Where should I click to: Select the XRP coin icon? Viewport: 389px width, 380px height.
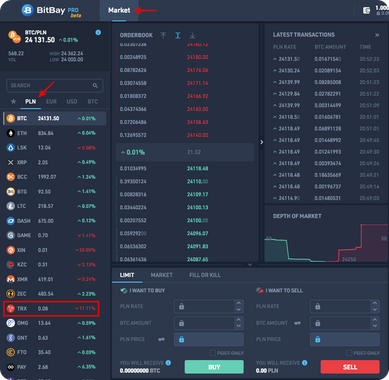click(x=11, y=162)
